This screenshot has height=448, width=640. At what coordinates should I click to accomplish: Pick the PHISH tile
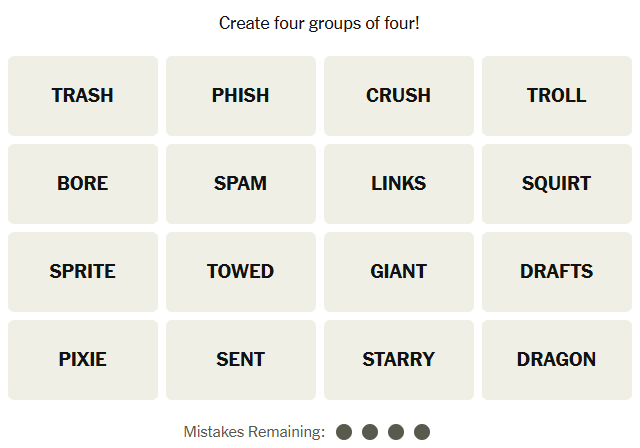(x=241, y=96)
